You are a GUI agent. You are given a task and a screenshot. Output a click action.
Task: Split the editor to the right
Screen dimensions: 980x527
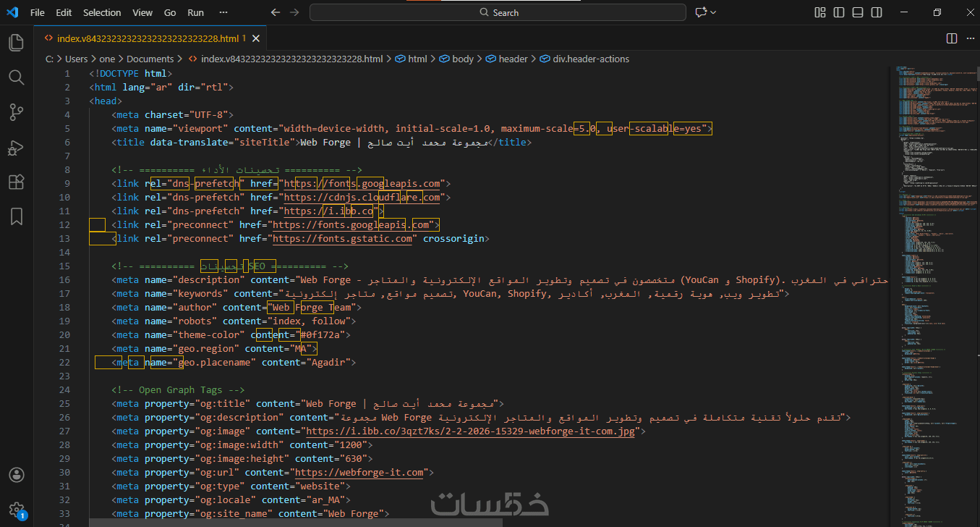[952, 38]
